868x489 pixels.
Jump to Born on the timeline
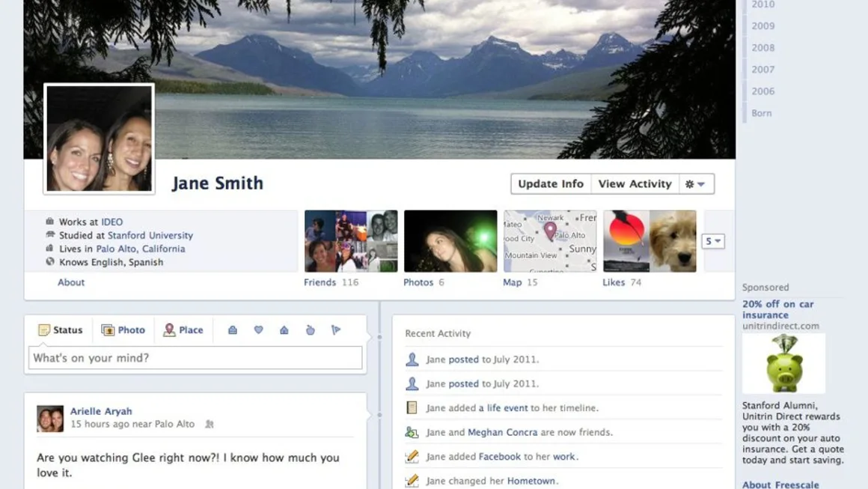[x=762, y=113]
